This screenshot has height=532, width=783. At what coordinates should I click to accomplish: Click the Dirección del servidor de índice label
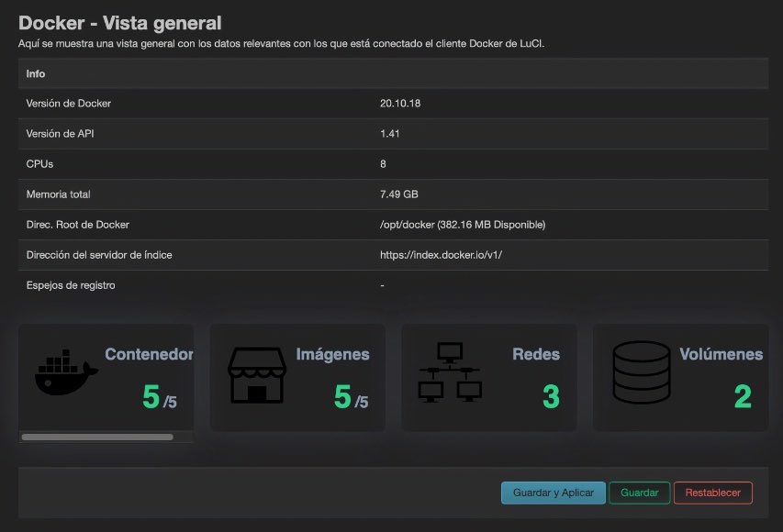point(99,255)
